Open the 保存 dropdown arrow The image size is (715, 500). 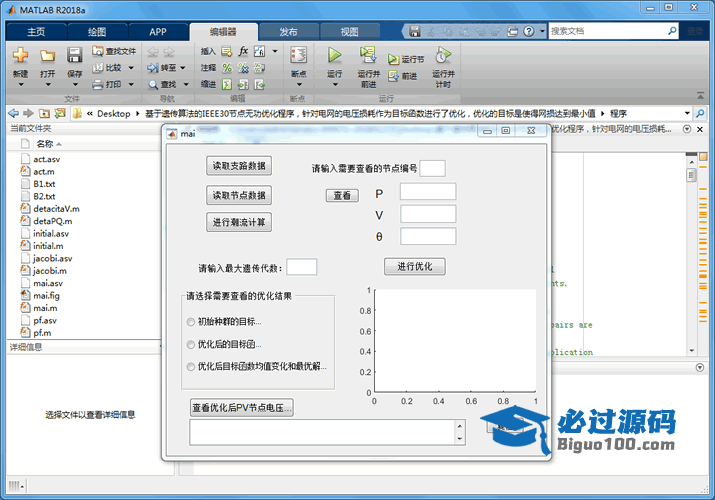75,85
